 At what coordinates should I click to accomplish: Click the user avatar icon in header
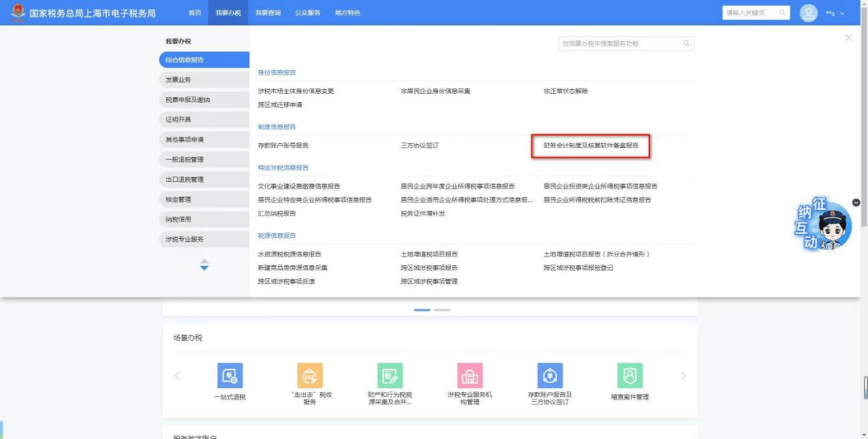point(809,13)
